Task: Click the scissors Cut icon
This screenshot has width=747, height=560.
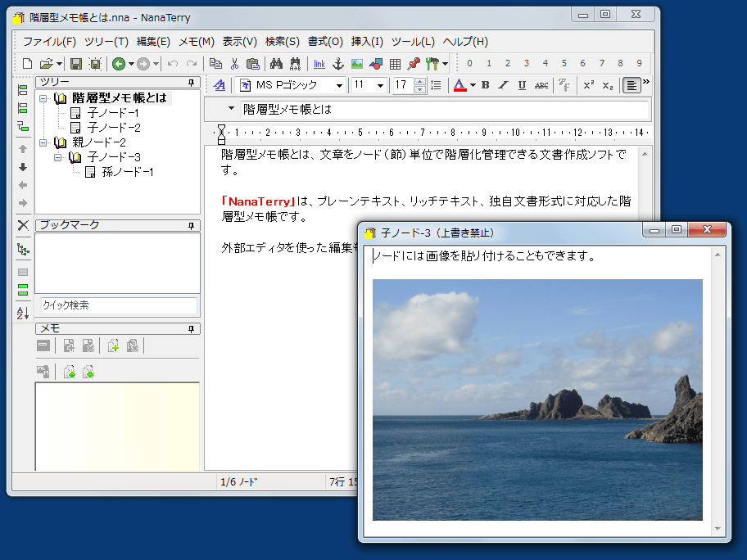Action: (x=234, y=64)
